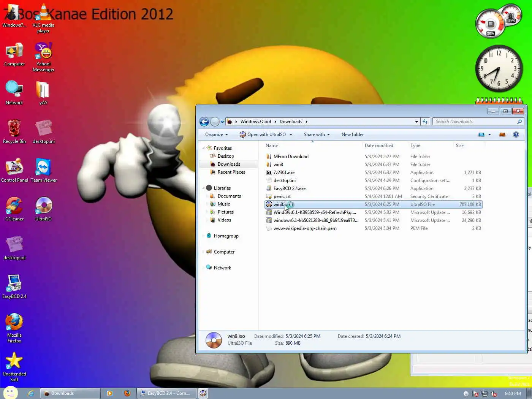Click the Explorer Forward navigation button

215,122
